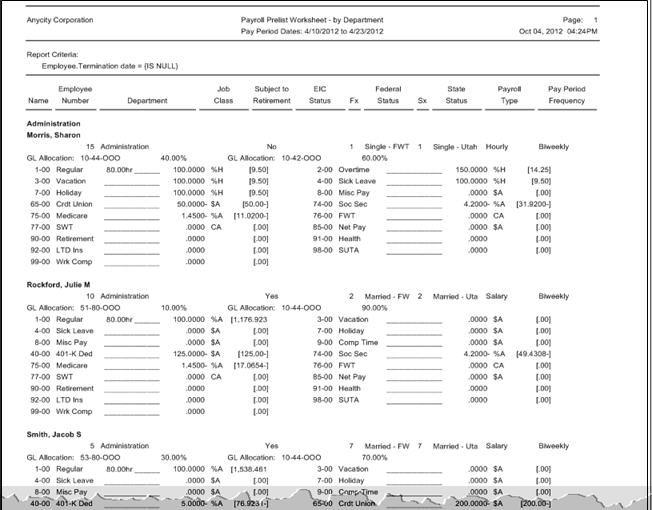Click the Employee Number column header
Screen dimensions: 652x510
(x=75, y=95)
